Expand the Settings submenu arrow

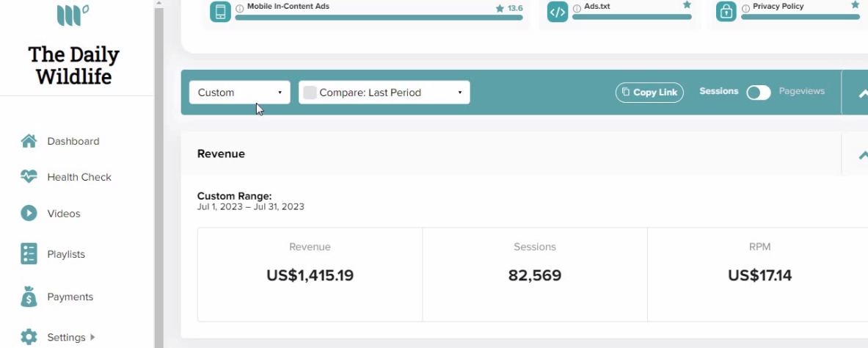pos(92,337)
